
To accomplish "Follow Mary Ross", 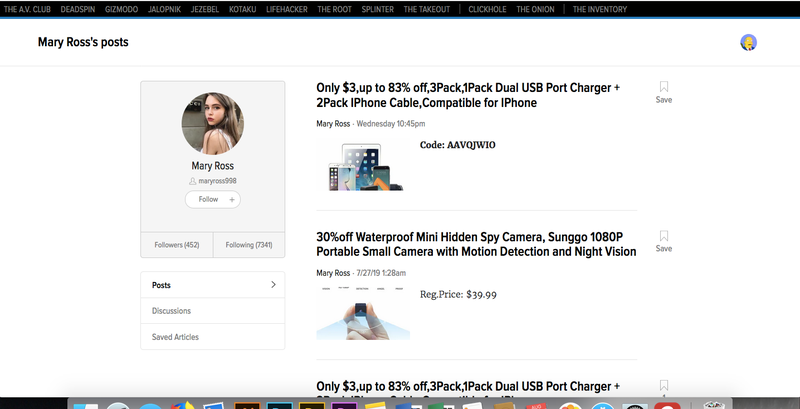I will pos(213,199).
